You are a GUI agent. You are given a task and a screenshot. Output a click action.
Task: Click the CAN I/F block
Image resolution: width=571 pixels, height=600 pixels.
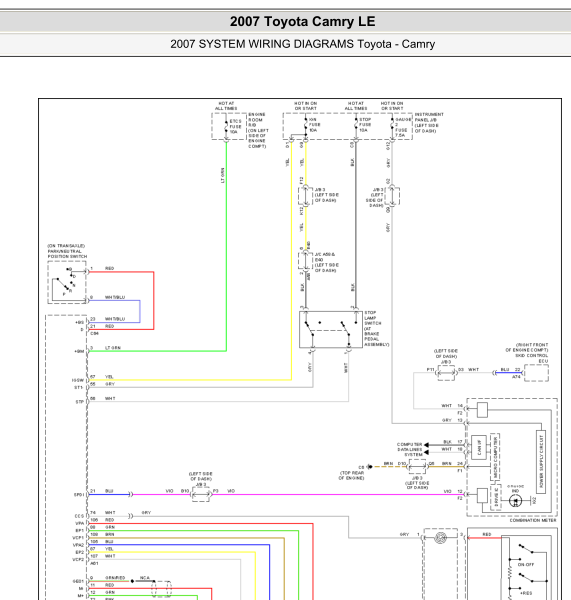pyautogui.click(x=479, y=447)
